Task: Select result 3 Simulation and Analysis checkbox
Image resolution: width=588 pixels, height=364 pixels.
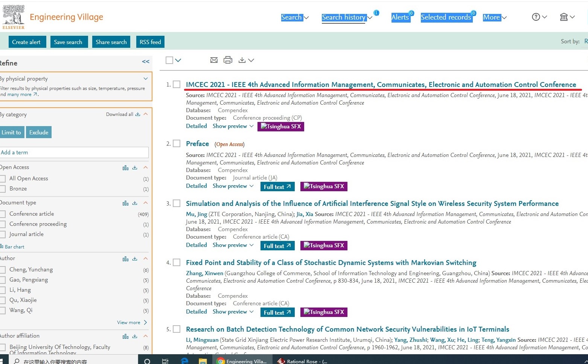Action: click(177, 203)
